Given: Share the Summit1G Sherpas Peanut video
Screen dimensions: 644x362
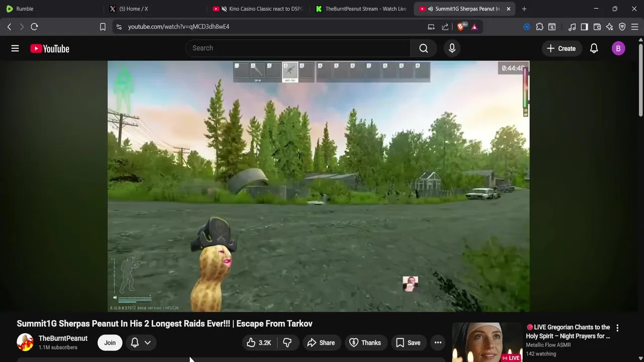Looking at the screenshot, I should [321, 343].
